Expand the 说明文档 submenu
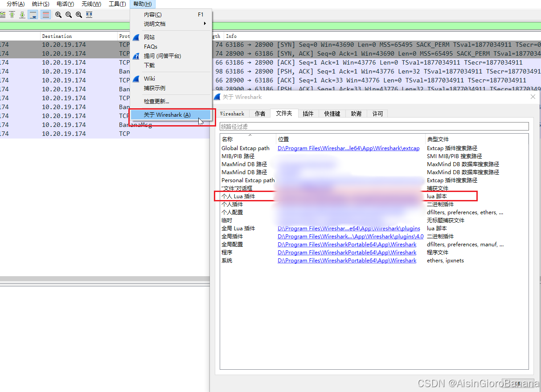 coord(171,24)
